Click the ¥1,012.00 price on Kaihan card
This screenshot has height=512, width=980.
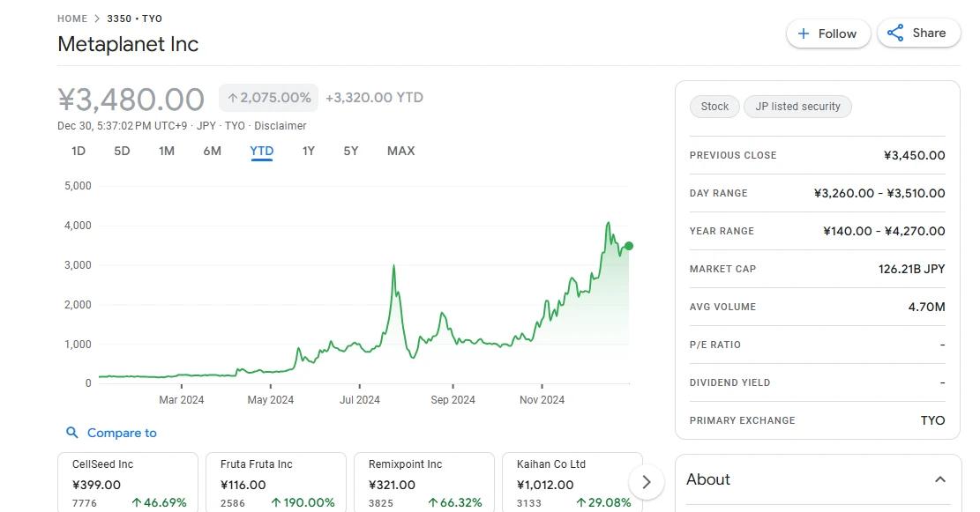coord(545,486)
